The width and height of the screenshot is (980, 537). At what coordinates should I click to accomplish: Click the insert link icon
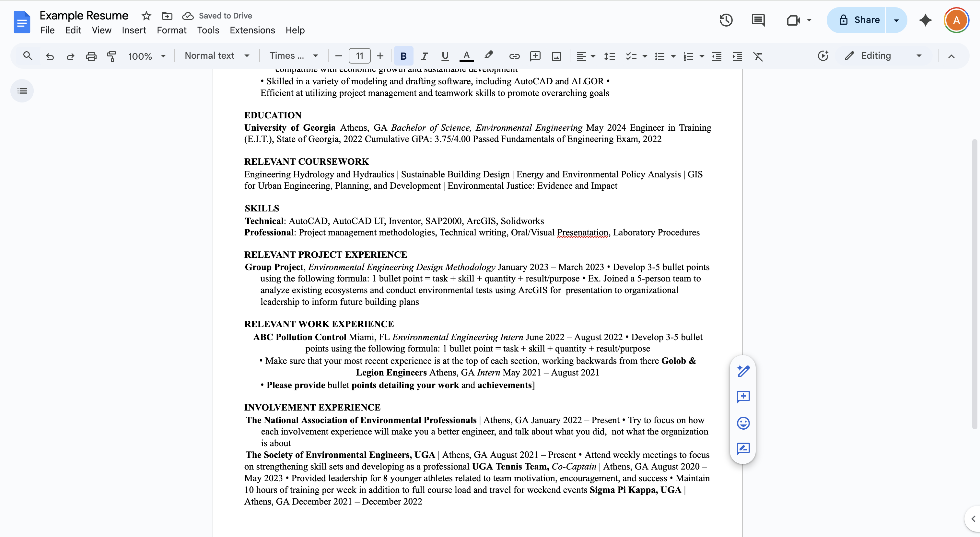point(514,56)
